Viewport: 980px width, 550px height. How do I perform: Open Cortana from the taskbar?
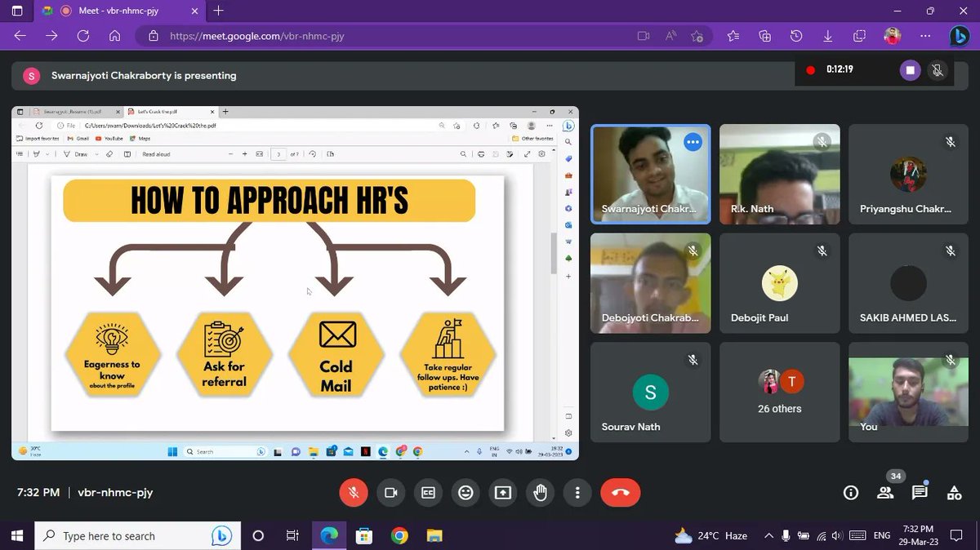tap(258, 535)
